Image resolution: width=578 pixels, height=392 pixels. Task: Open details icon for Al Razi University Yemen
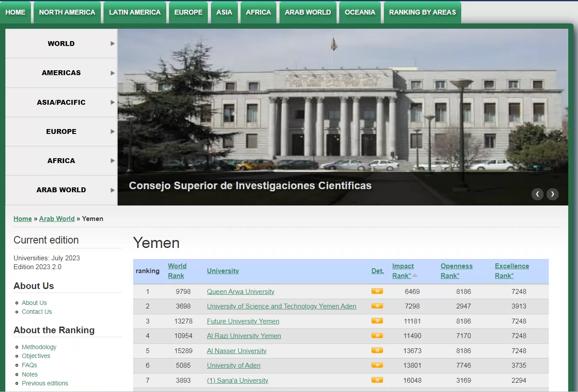tap(377, 335)
